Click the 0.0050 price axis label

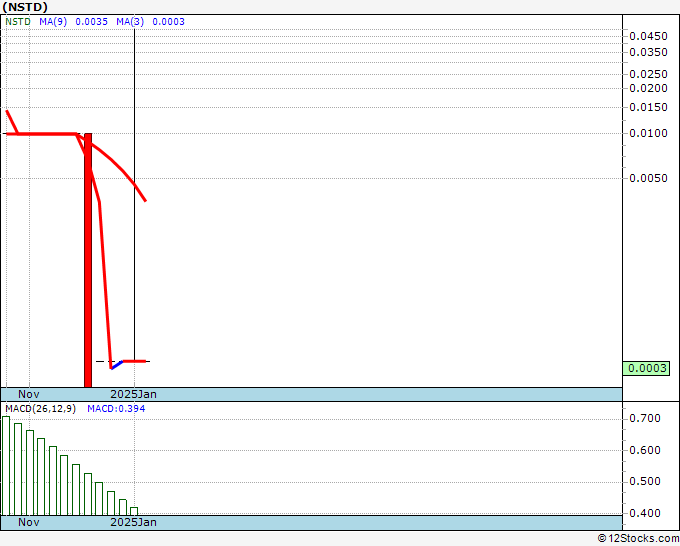pyautogui.click(x=648, y=178)
